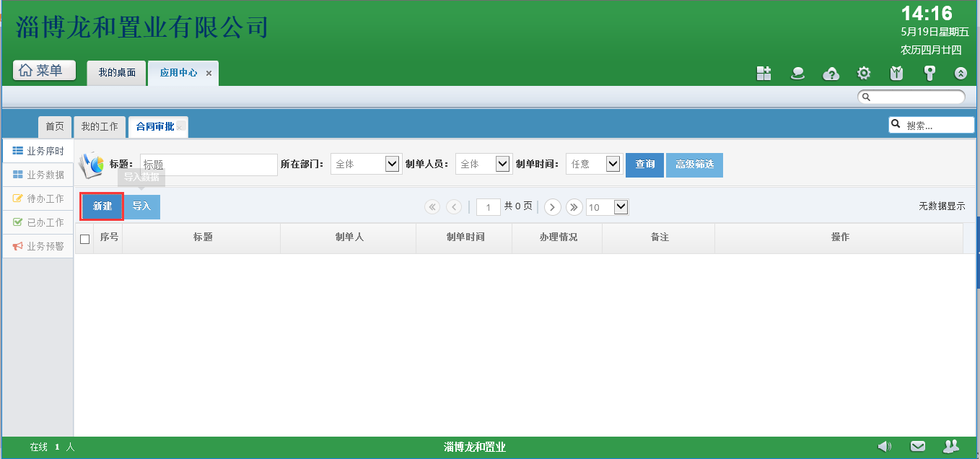Click the 查询 button
The width and height of the screenshot is (980, 459).
644,165
